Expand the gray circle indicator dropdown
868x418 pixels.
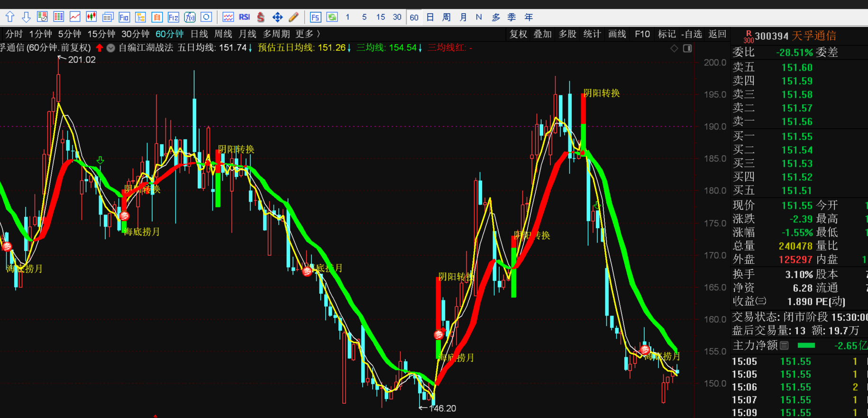(x=111, y=48)
